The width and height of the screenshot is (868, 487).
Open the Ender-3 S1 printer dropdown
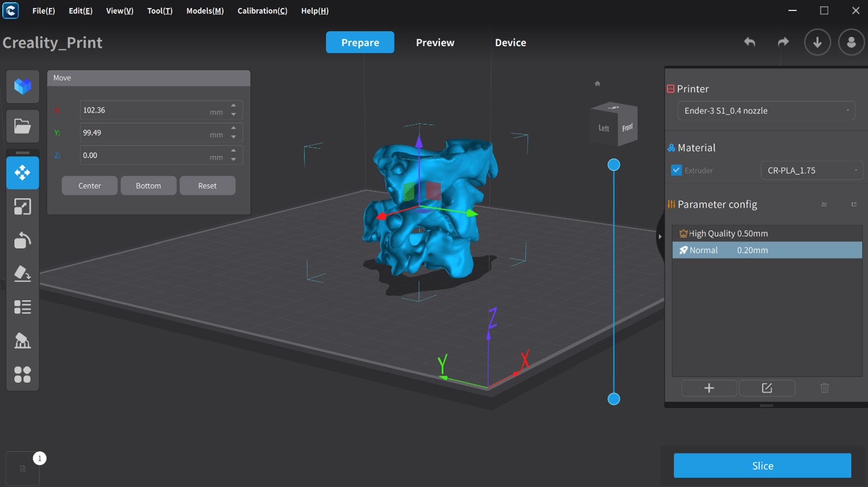pyautogui.click(x=766, y=111)
